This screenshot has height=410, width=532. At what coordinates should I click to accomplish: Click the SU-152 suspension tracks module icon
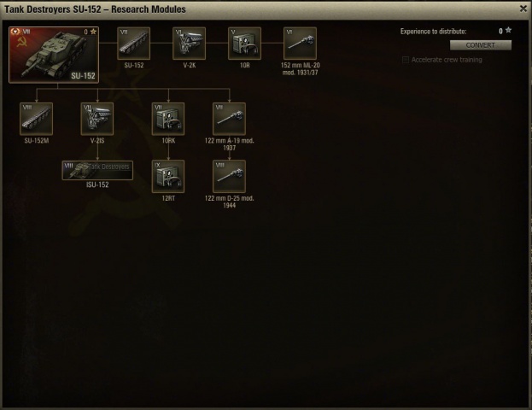(134, 44)
